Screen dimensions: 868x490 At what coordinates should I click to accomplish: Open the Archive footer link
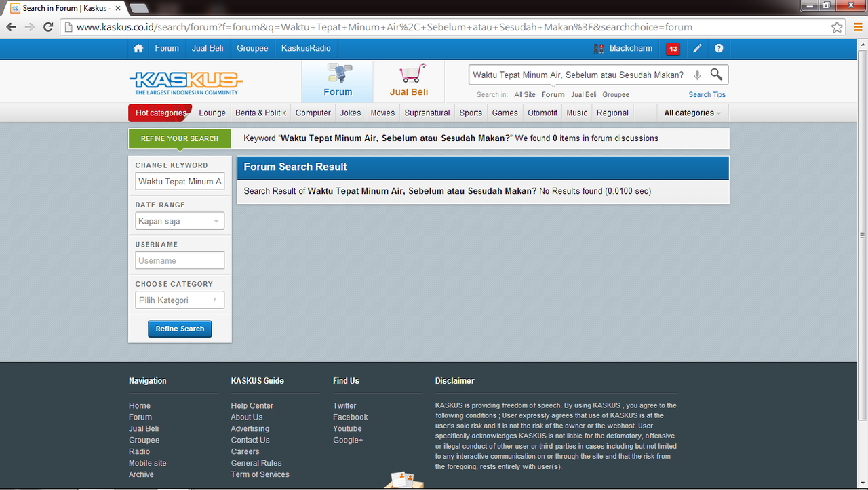click(141, 475)
